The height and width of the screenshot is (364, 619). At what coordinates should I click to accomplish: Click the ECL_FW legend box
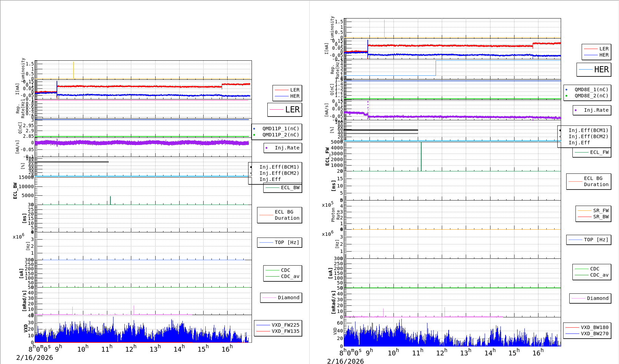(x=592, y=153)
